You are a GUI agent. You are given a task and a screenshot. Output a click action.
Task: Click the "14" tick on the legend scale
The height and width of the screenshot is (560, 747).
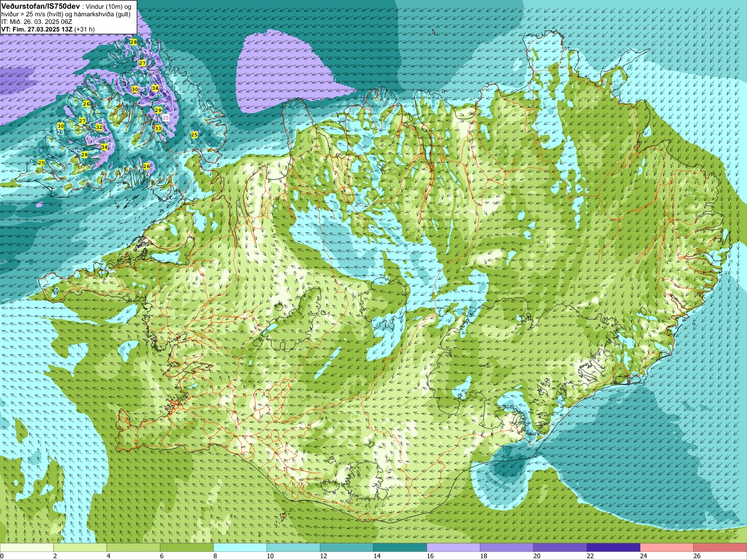[377, 556]
